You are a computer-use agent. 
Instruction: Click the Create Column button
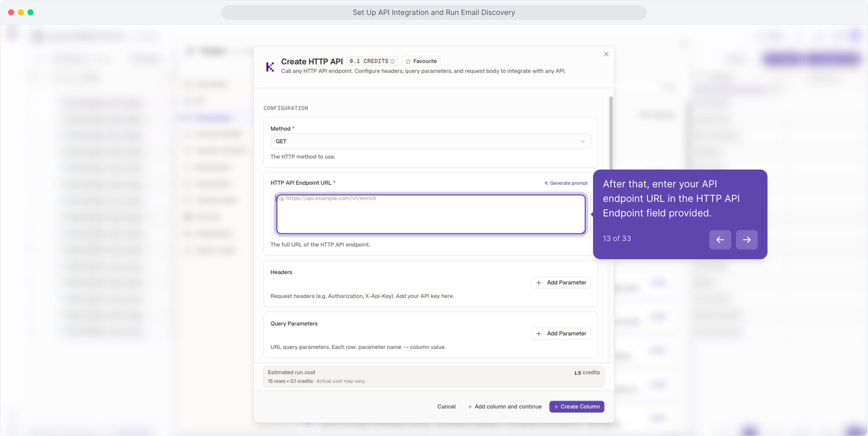(577, 407)
